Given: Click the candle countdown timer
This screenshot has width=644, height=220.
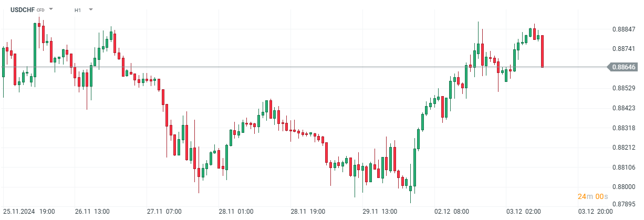Looking at the screenshot, I should tap(593, 196).
